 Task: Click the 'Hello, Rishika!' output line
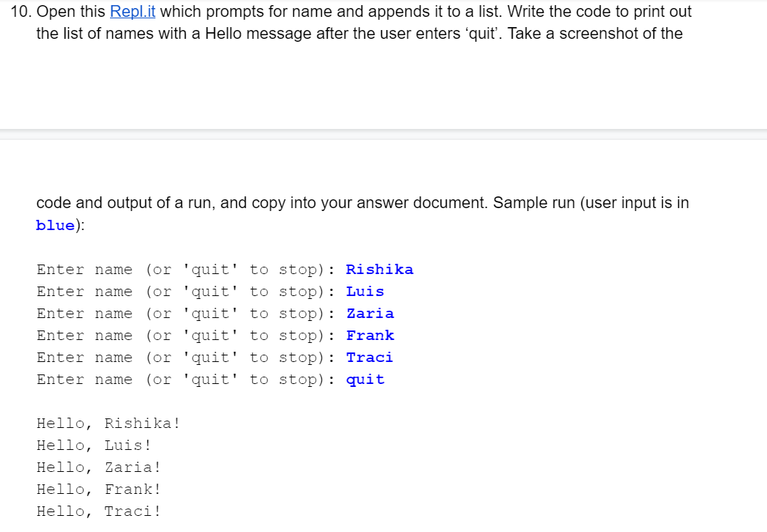click(109, 424)
